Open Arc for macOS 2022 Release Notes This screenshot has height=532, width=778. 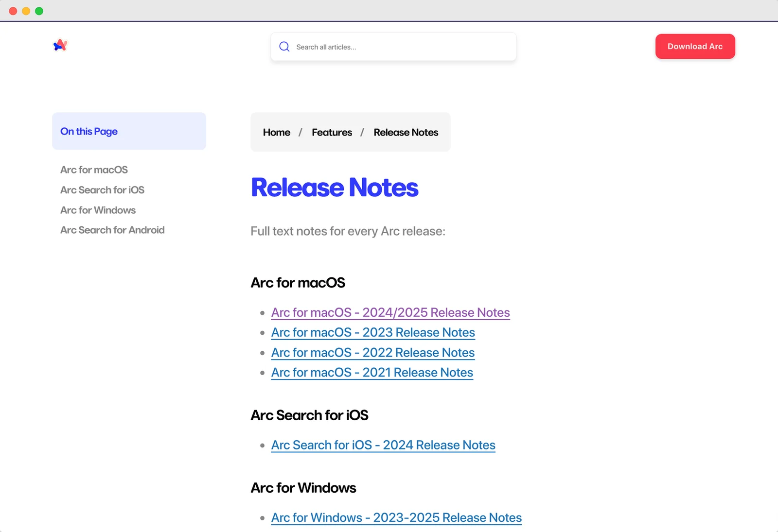pos(373,352)
